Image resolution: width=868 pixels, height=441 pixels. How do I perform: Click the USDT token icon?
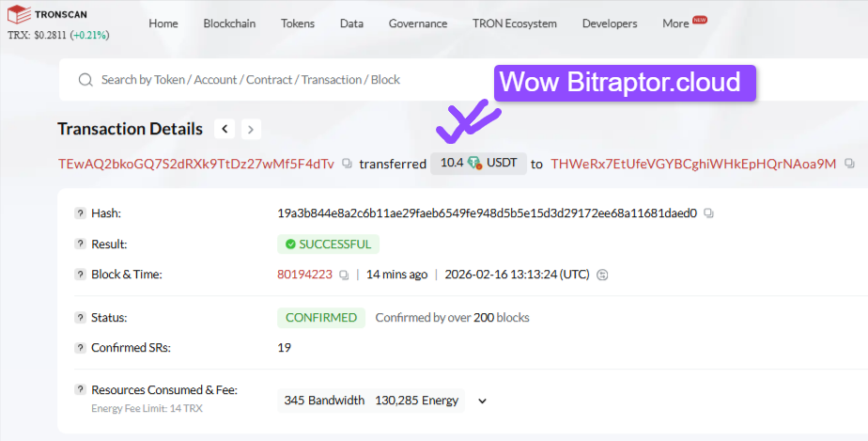[x=475, y=164]
